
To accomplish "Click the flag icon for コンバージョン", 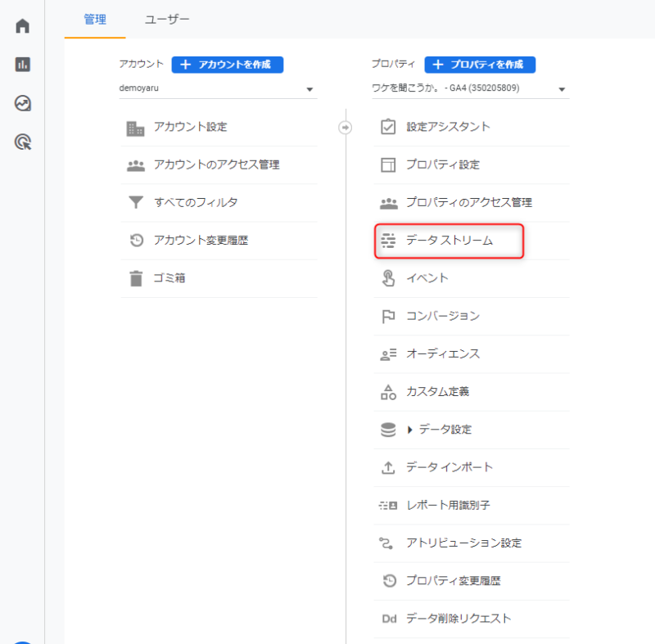I will 388,317.
